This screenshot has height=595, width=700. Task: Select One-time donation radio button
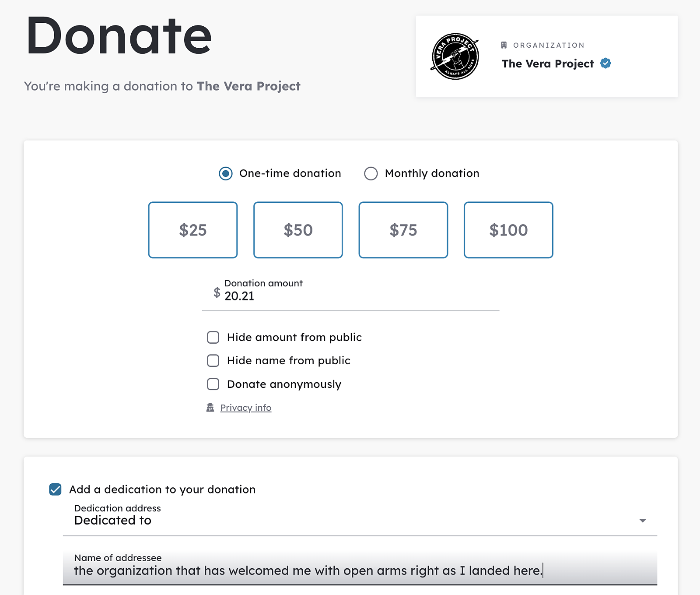(x=226, y=173)
